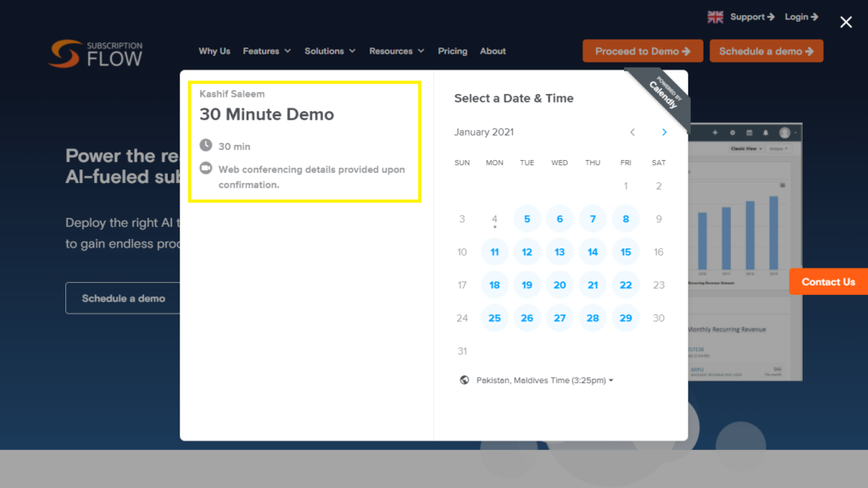
Task: Click the plus icon in the dashboard toolbar
Action: point(715,132)
